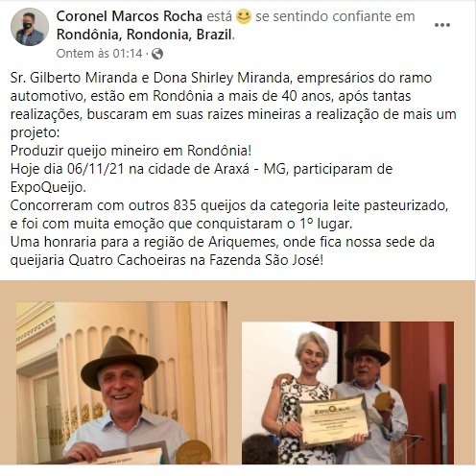Click the 'se sentindo confiante em' status text

[335, 16]
